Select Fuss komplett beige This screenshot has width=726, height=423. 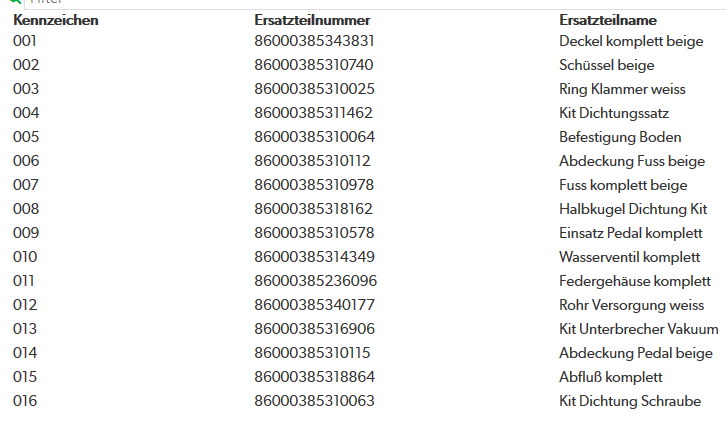623,186
